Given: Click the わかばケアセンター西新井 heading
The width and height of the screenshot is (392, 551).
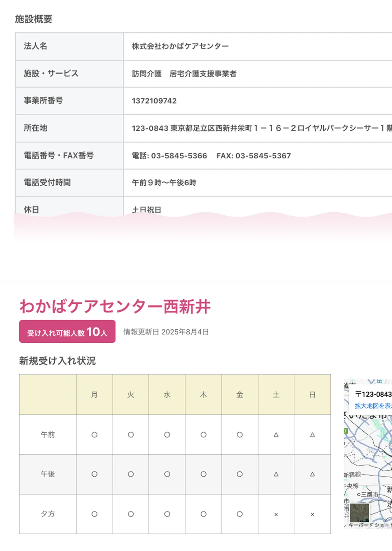Looking at the screenshot, I should [115, 306].
